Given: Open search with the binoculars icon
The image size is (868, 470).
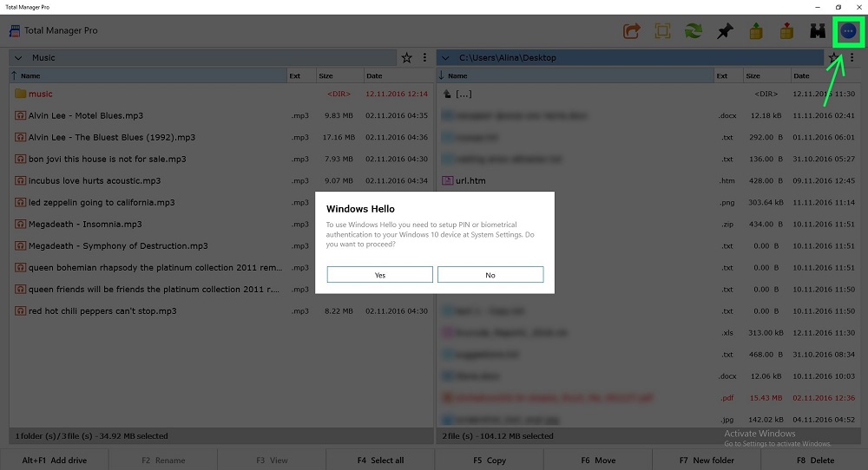Looking at the screenshot, I should tap(818, 31).
